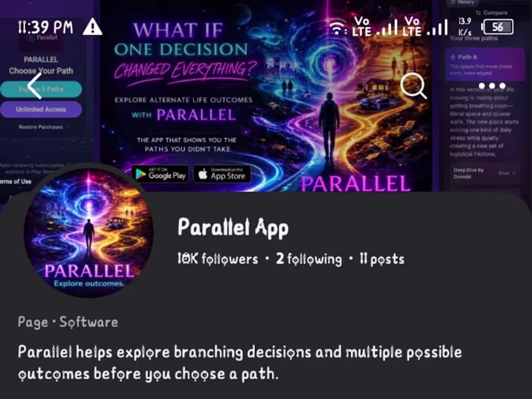
Task: Open the page description about branching decisions
Action: [x=240, y=363]
